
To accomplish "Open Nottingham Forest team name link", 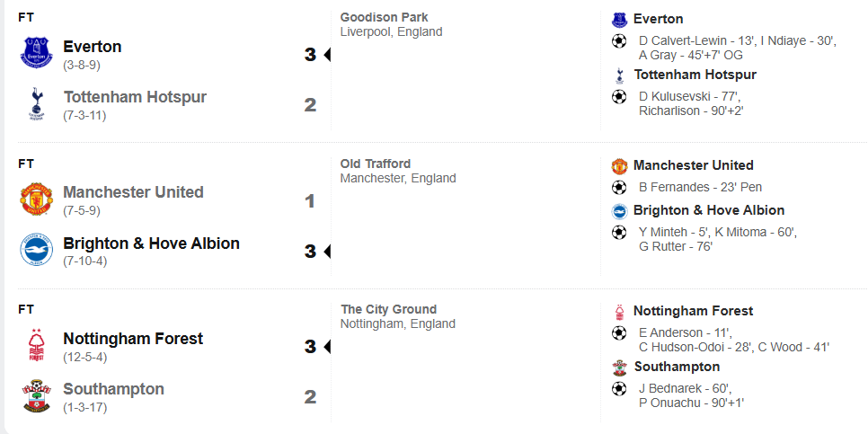I will [x=133, y=339].
